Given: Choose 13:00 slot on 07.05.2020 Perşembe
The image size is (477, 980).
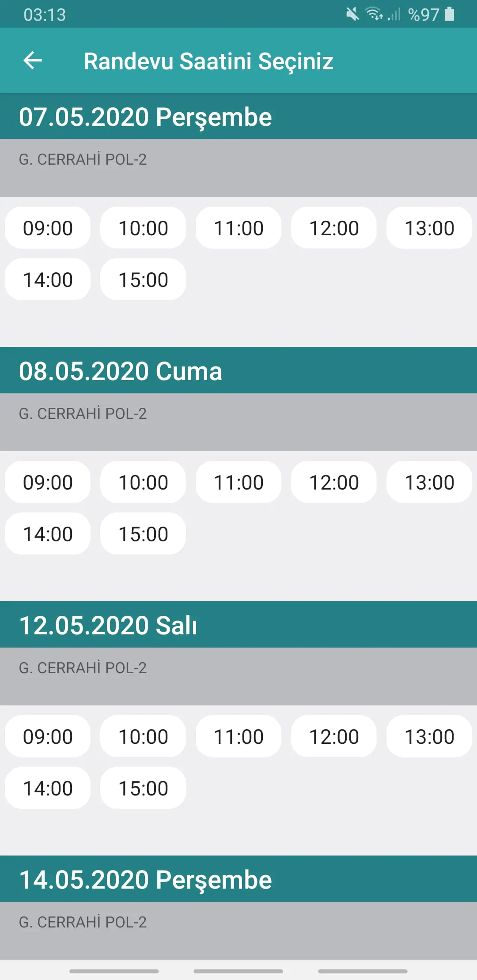Looking at the screenshot, I should (x=429, y=228).
